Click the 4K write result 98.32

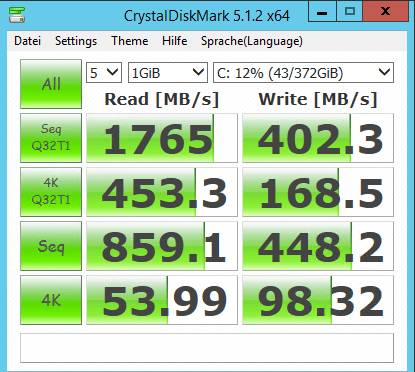click(318, 300)
